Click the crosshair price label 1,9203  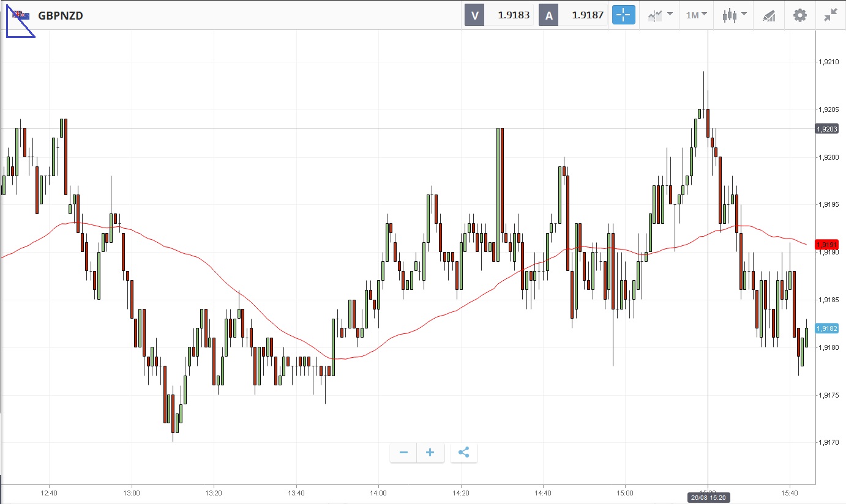pyautogui.click(x=826, y=128)
